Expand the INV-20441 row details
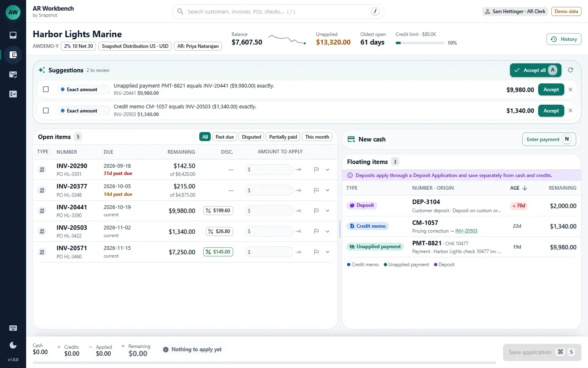 tap(327, 211)
